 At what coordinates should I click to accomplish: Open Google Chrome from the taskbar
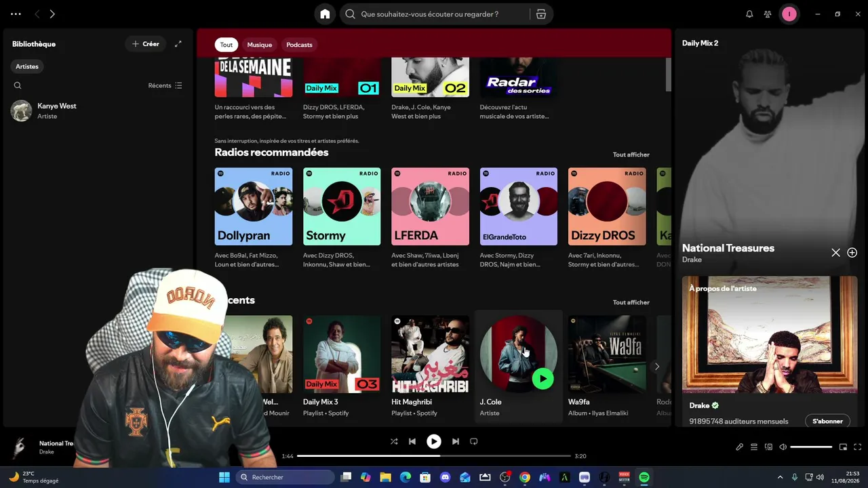(x=525, y=477)
